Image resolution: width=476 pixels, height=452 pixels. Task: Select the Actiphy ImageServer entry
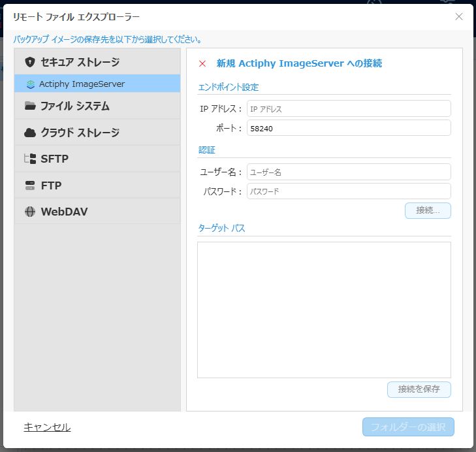[97, 84]
